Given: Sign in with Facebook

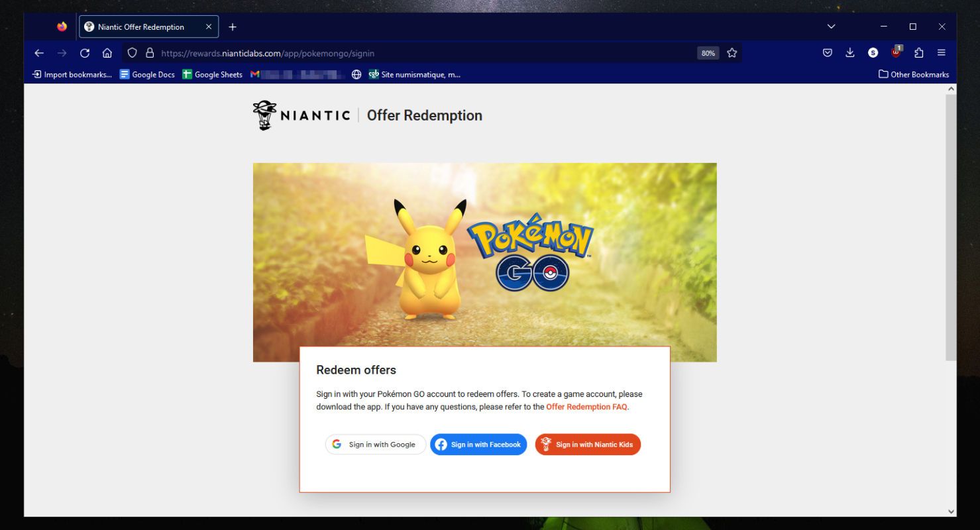Looking at the screenshot, I should (478, 445).
